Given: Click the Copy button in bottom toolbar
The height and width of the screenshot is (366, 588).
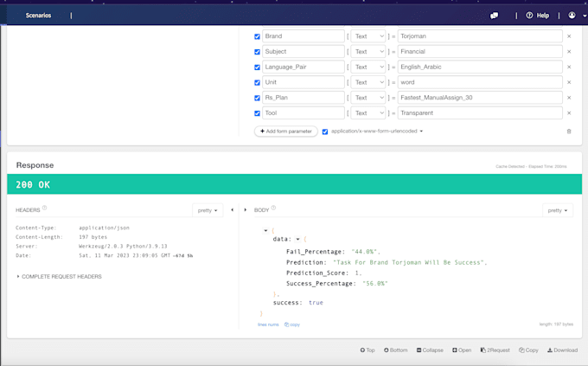Looking at the screenshot, I should [528, 350].
